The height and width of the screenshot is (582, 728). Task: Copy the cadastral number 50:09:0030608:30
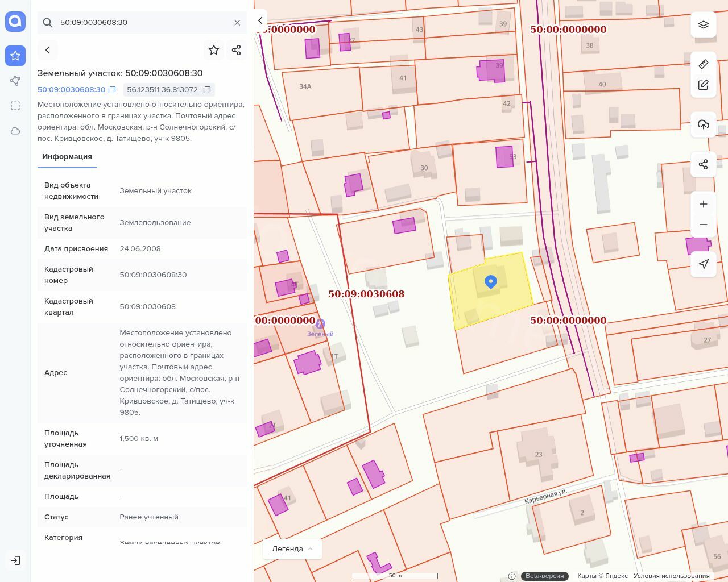112,90
